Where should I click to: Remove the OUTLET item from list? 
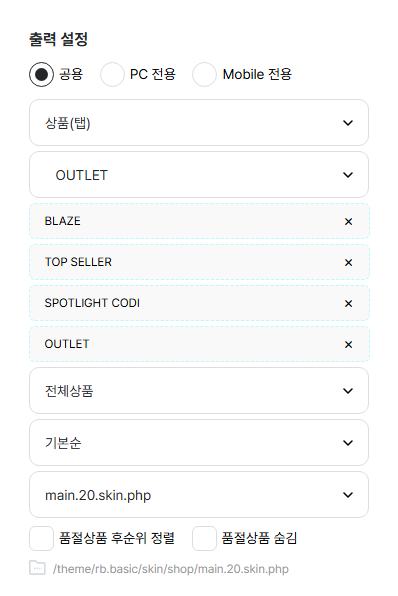pos(348,345)
